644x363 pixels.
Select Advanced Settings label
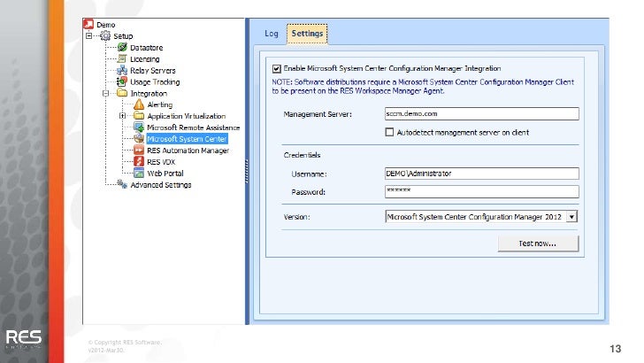[x=161, y=185]
